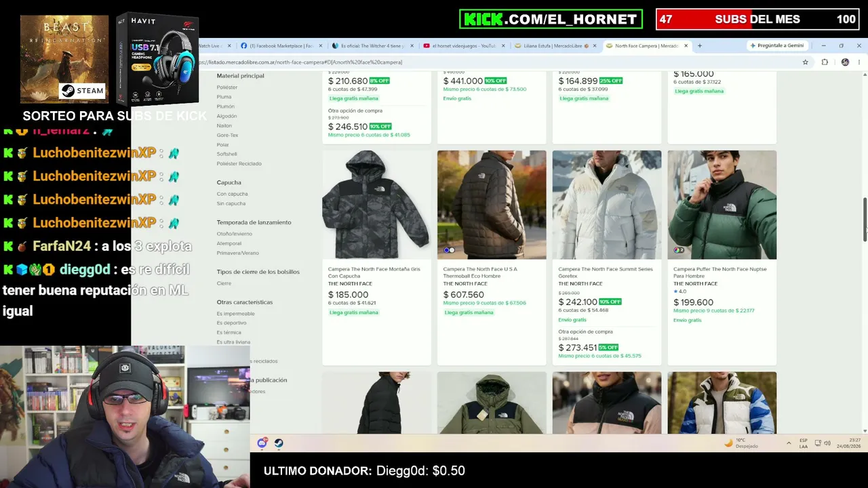Filter by Poliéster Reciclado material
The width and height of the screenshot is (868, 488).
239,163
